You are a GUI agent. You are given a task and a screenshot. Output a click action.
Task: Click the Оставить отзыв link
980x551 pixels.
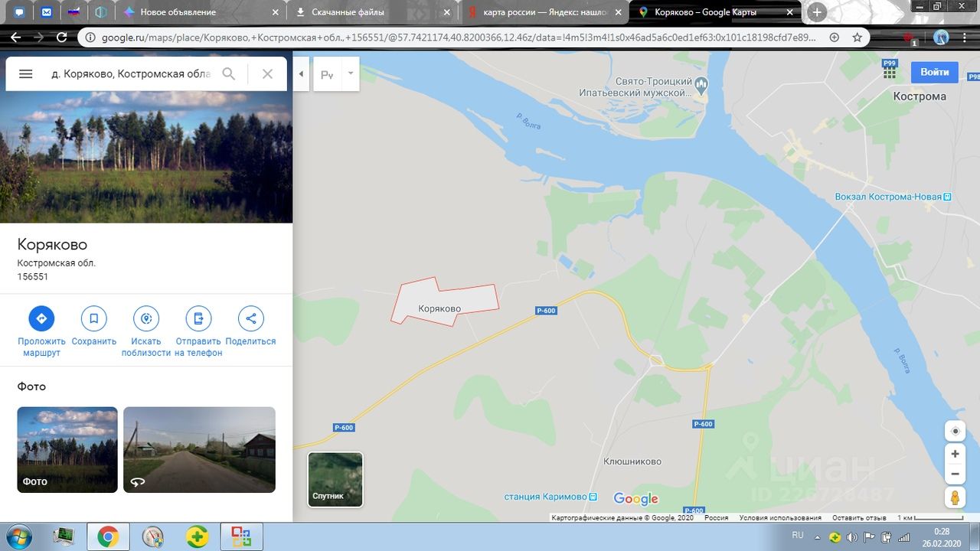click(x=859, y=518)
